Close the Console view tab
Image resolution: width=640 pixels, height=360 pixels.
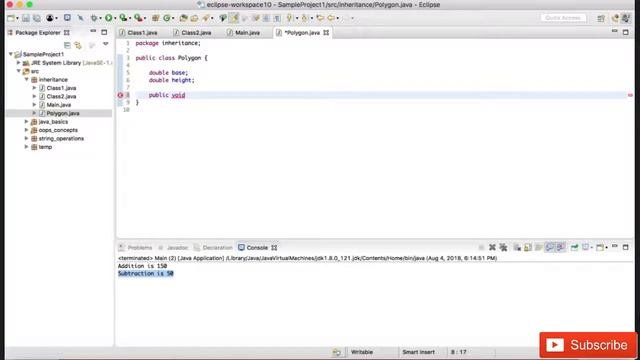[x=274, y=247]
